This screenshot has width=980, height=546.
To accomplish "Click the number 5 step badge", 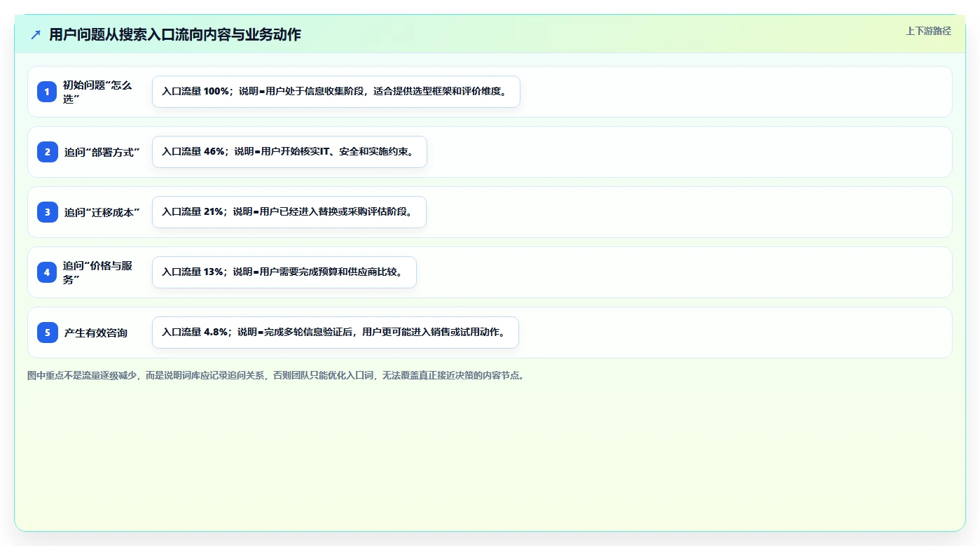I will 48,332.
